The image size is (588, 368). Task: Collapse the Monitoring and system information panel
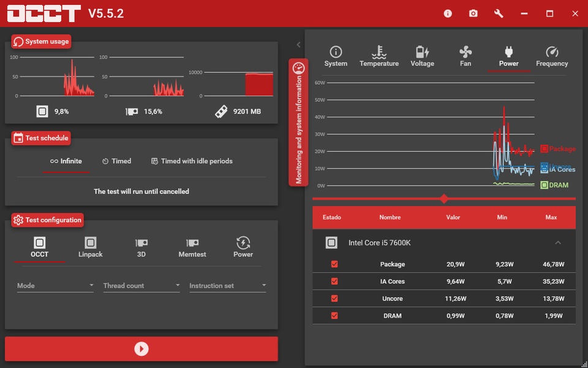coord(298,45)
